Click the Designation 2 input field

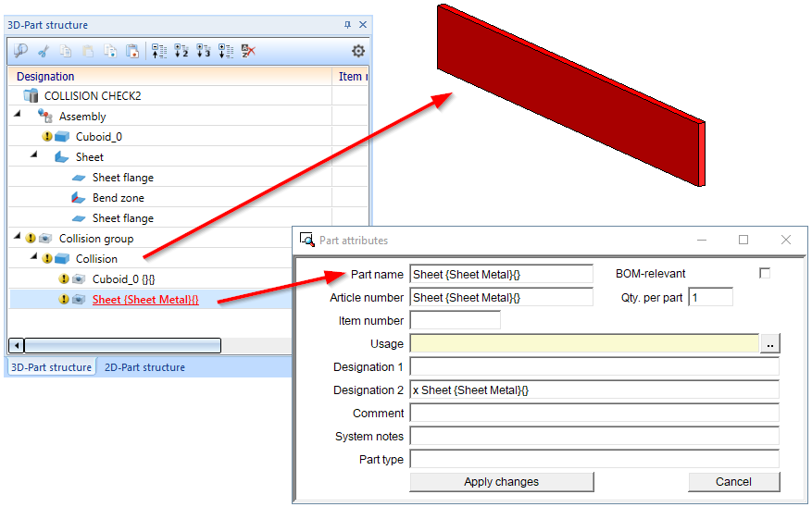tap(594, 390)
